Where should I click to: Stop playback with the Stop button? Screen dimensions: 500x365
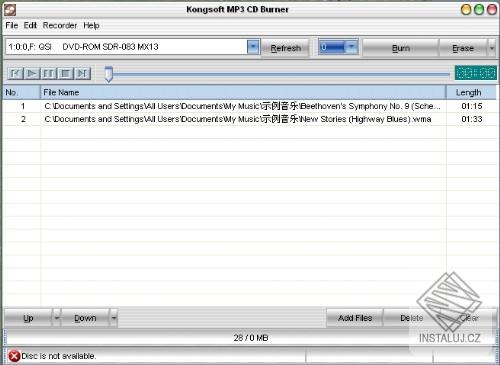tap(65, 73)
